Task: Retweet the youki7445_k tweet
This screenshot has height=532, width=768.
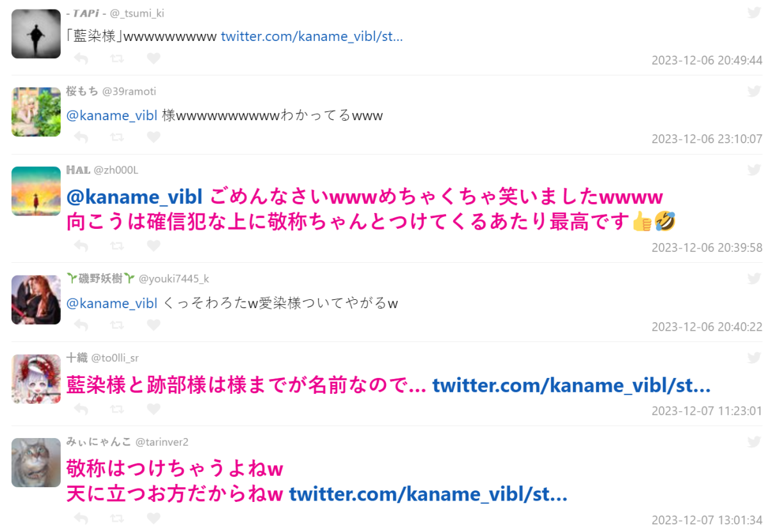Action: [117, 325]
